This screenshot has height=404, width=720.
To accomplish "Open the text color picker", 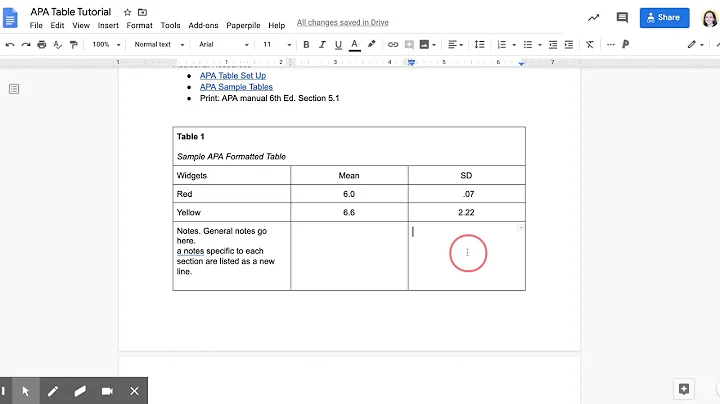I will click(354, 45).
